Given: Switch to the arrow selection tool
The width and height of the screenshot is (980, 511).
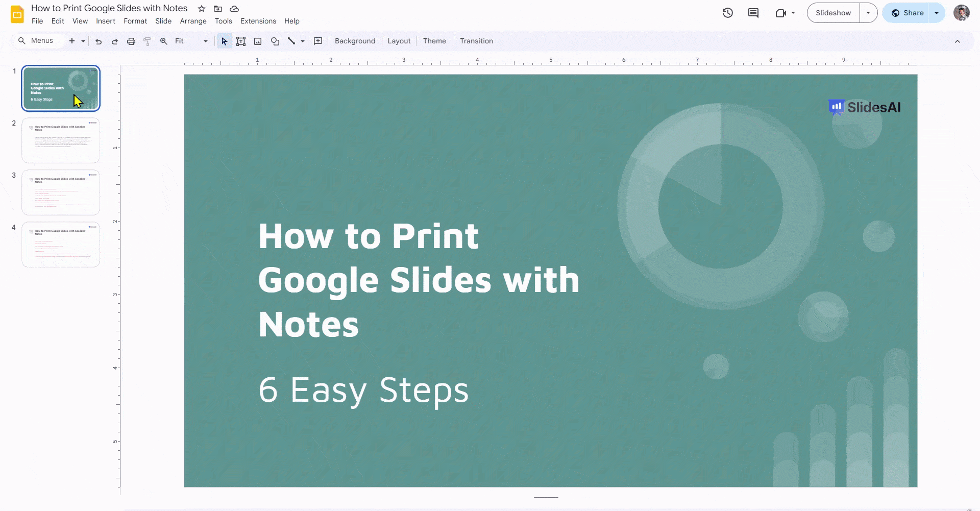Looking at the screenshot, I should pyautogui.click(x=224, y=41).
